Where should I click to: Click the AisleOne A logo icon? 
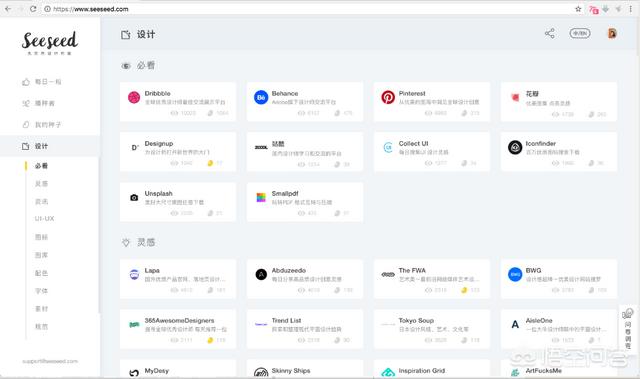point(515,325)
